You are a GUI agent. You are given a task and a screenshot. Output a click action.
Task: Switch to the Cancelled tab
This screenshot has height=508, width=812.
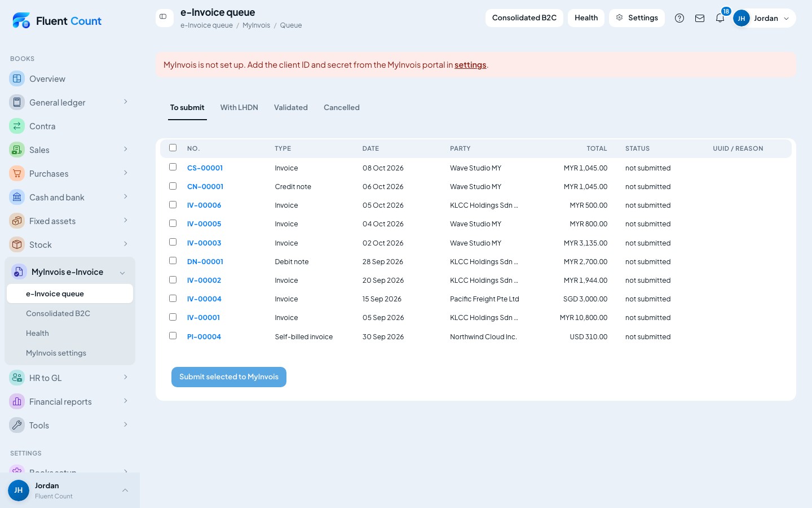click(342, 107)
